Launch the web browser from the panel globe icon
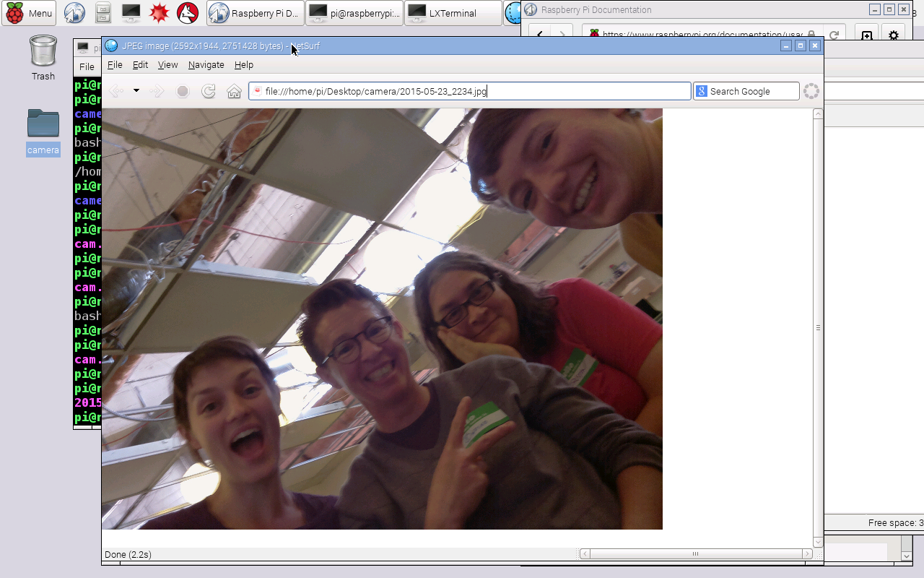The height and width of the screenshot is (578, 924). click(74, 12)
